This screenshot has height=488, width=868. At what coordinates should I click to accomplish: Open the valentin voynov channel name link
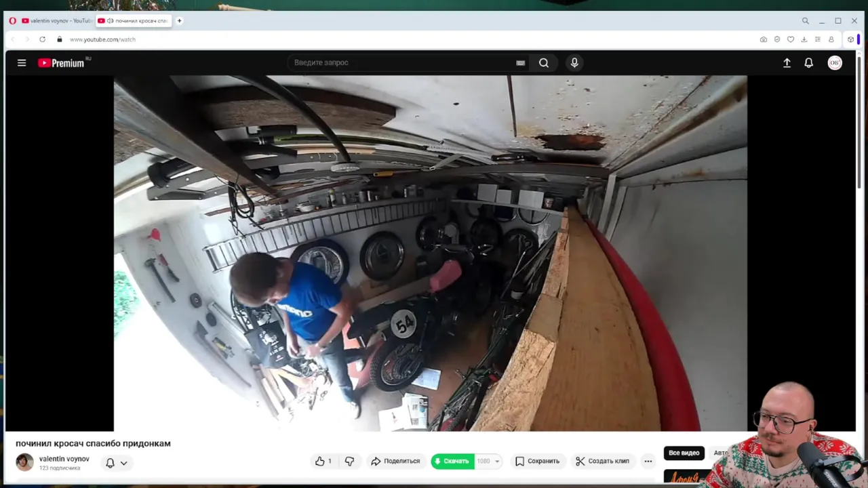pyautogui.click(x=64, y=459)
